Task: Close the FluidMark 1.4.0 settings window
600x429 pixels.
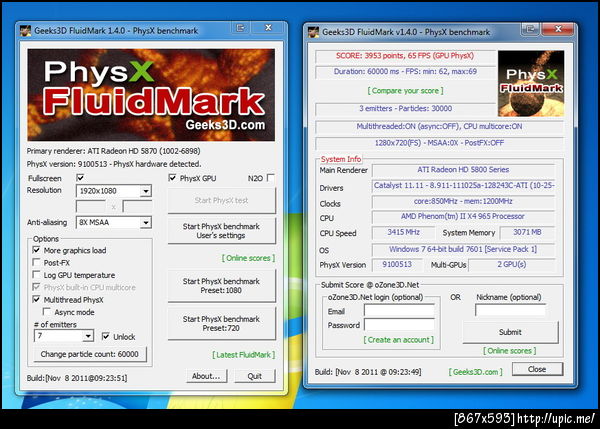Action: pos(269,28)
